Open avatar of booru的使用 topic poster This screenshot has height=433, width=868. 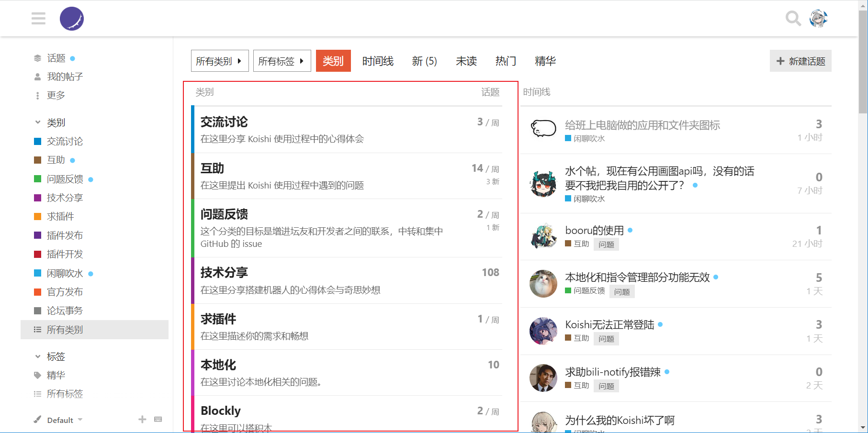point(543,236)
